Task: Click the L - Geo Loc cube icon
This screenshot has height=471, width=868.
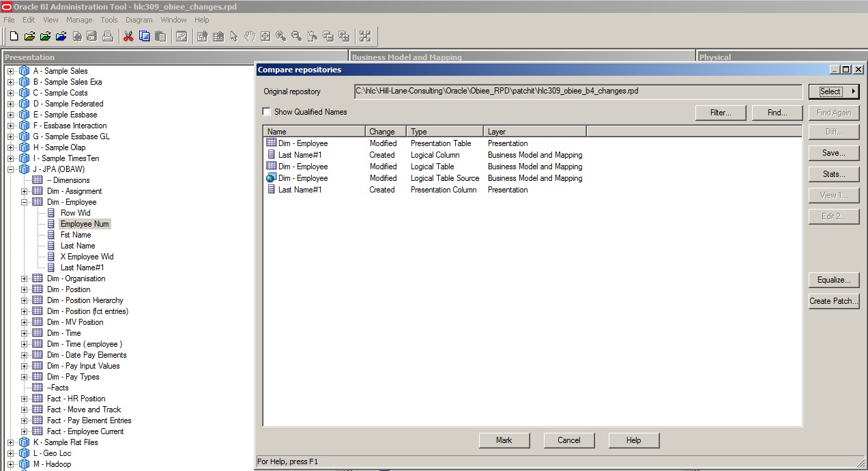Action: (x=24, y=453)
